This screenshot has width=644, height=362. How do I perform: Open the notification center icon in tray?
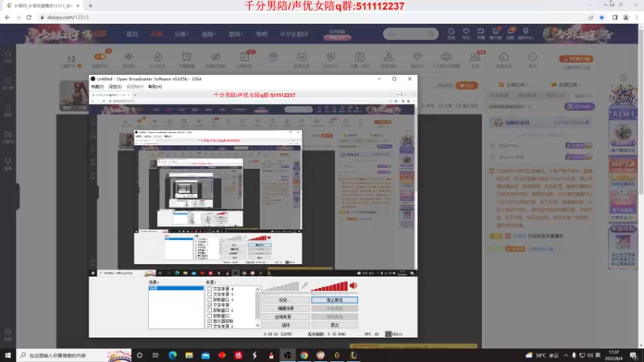pos(634,355)
